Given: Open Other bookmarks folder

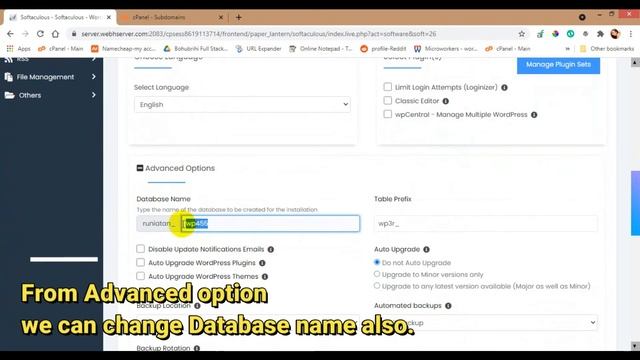Looking at the screenshot, I should click(x=607, y=49).
